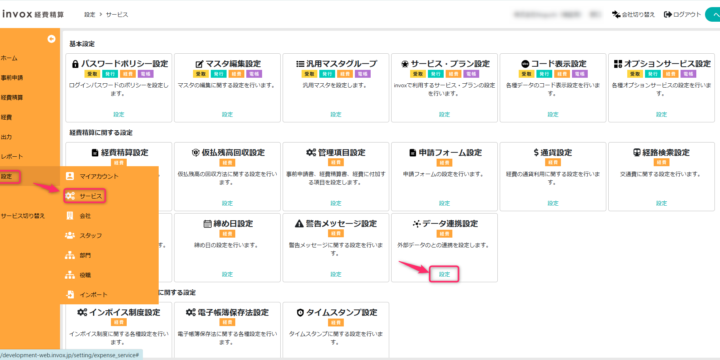The image size is (720, 360).
Task: Click the import file icon
Action: 70,294
